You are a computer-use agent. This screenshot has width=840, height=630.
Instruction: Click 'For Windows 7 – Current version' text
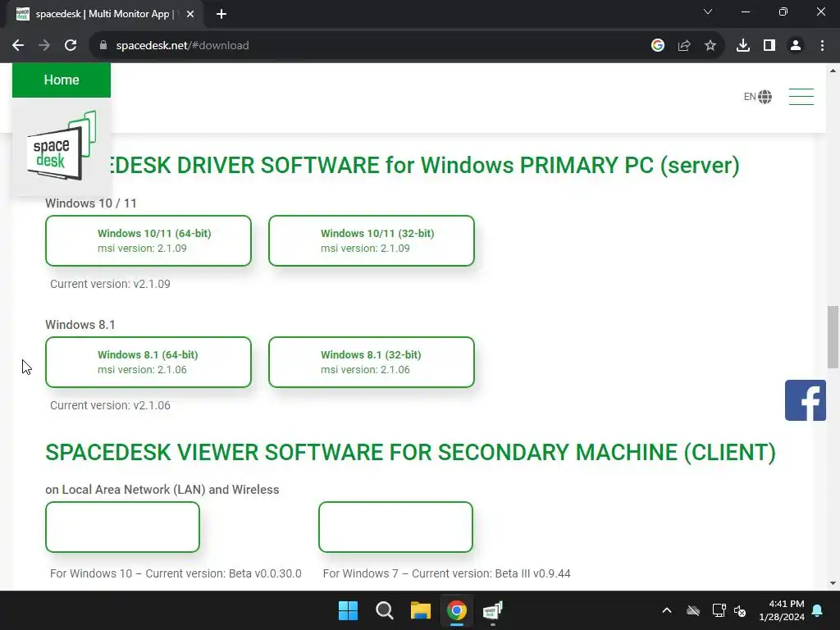pos(447,573)
